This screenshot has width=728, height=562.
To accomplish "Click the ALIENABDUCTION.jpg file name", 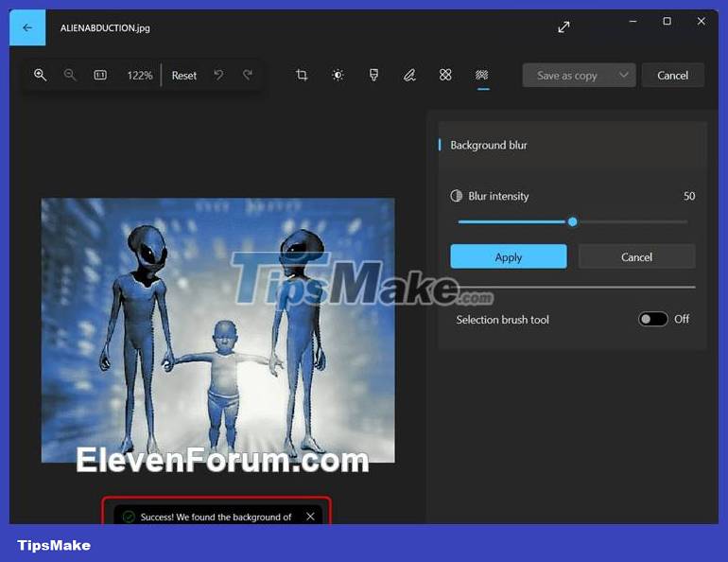I will [105, 27].
